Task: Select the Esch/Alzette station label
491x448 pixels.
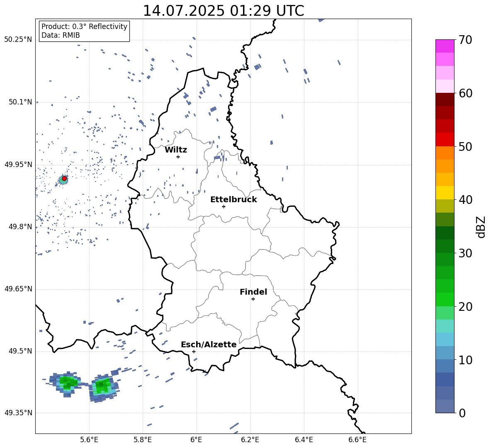Action: coord(209,344)
